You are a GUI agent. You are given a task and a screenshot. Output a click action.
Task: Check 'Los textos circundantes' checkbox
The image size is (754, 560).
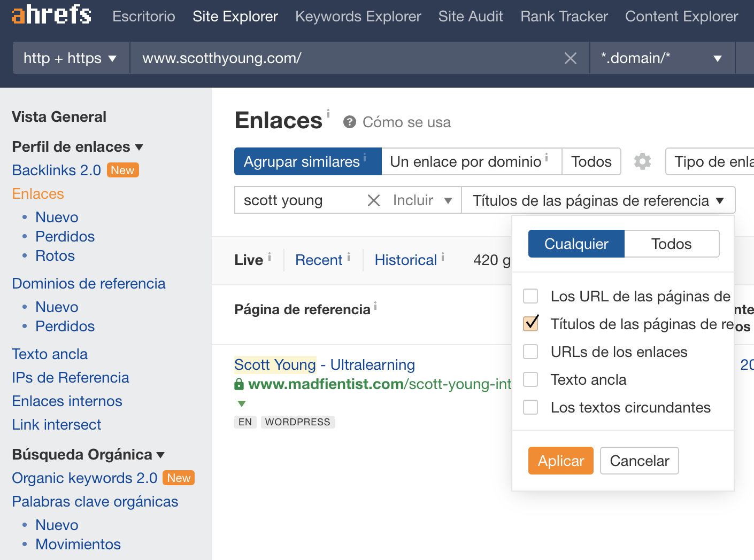coord(530,407)
